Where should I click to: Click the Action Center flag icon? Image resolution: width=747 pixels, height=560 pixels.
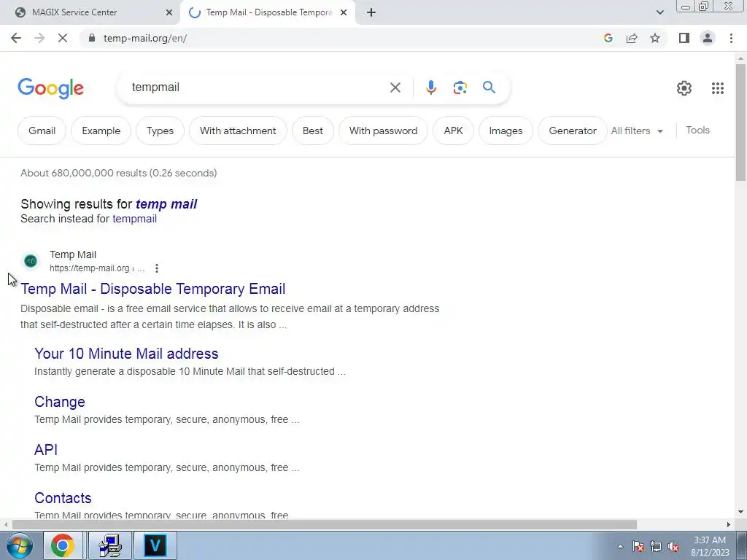[x=638, y=546]
